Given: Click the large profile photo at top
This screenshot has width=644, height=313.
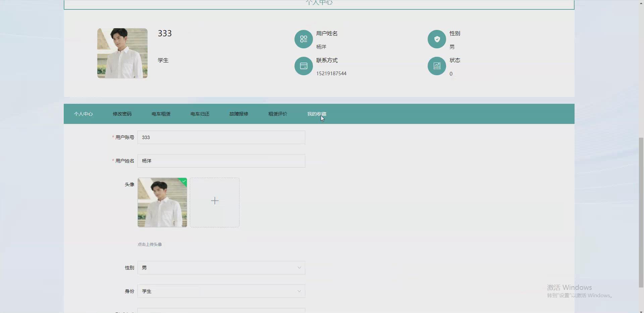Looking at the screenshot, I should [x=122, y=53].
